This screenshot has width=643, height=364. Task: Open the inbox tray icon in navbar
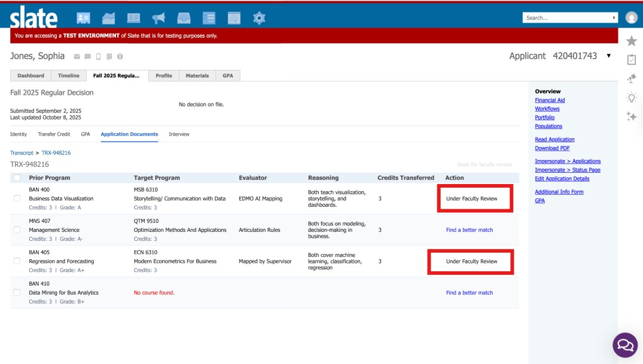pyautogui.click(x=184, y=19)
